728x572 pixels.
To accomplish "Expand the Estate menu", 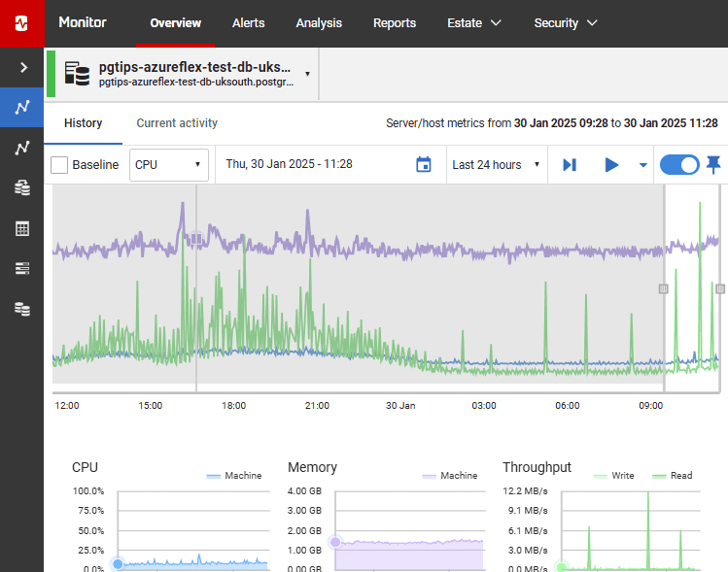I will (474, 22).
